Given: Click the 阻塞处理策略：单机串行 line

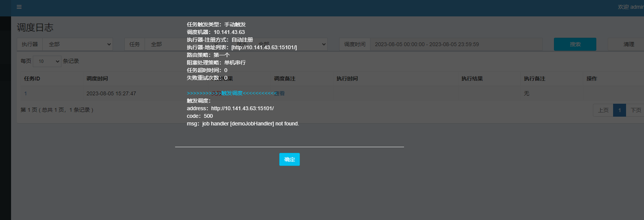Looking at the screenshot, I should pyautogui.click(x=216, y=63).
